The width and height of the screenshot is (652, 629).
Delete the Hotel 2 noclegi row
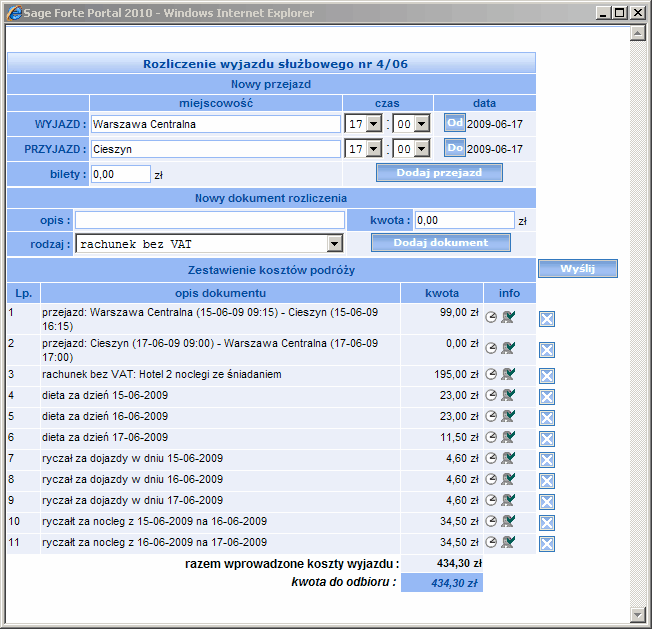(547, 376)
